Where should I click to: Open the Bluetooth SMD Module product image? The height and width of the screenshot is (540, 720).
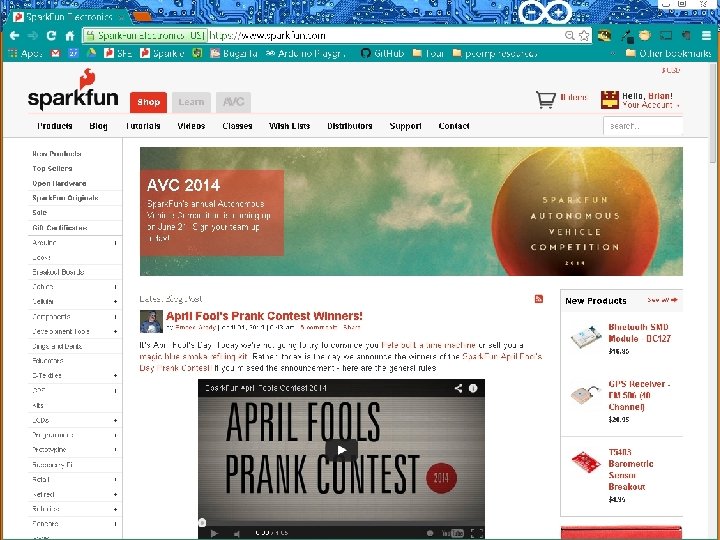click(x=585, y=337)
